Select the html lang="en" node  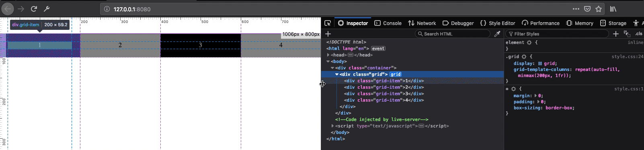point(348,48)
